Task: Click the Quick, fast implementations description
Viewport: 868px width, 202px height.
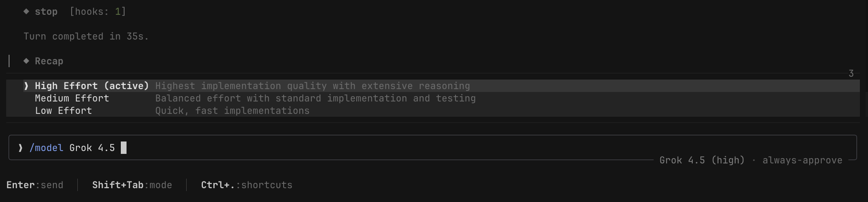Action: [233, 111]
